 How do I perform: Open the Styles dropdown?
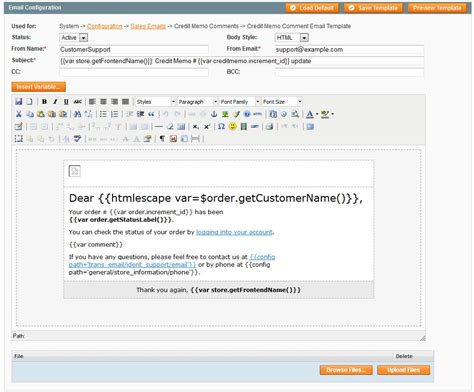pyautogui.click(x=155, y=102)
